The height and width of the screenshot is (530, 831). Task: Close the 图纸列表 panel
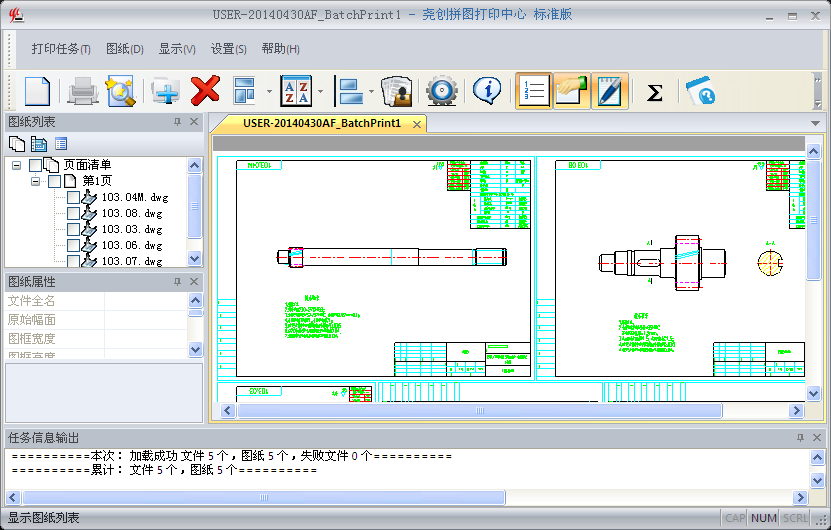tap(194, 122)
